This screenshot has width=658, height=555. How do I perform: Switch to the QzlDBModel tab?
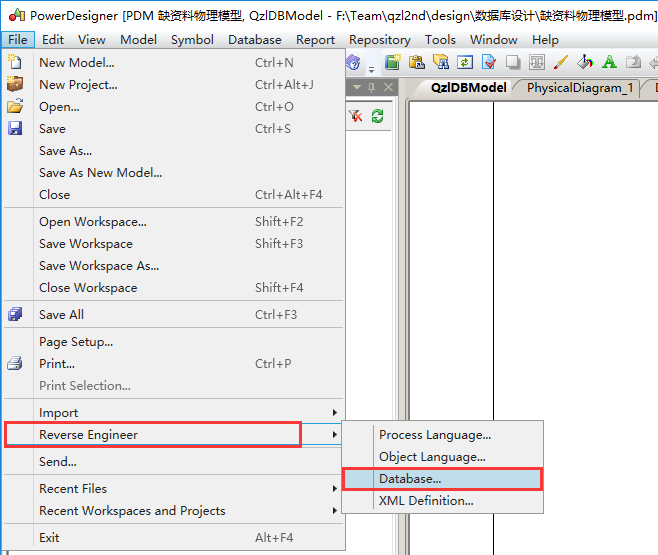click(x=468, y=88)
